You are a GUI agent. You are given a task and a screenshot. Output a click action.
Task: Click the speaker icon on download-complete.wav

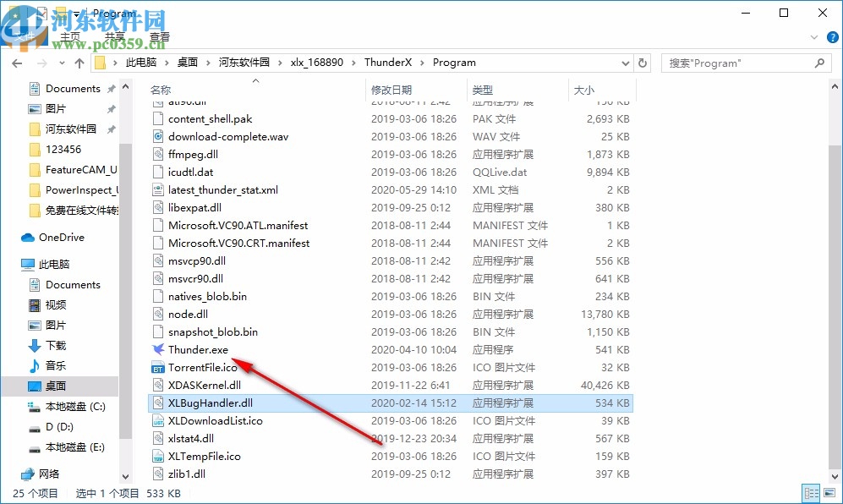click(x=157, y=136)
